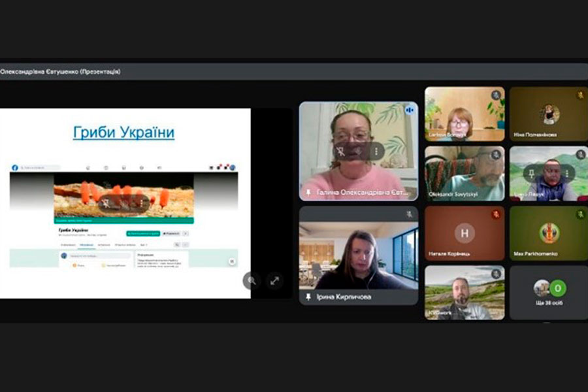Click the muted microphone icon on Ірина Кирпичова's tile
588x392 pixels.
click(409, 214)
